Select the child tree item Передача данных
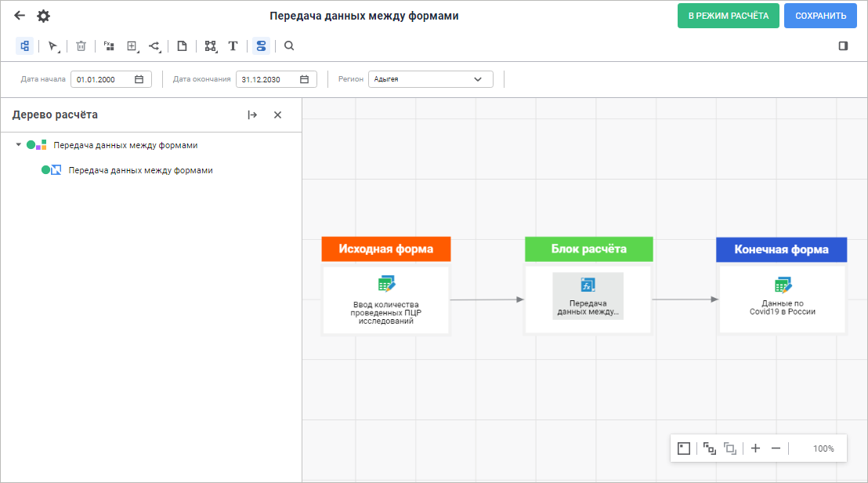The image size is (868, 483). pos(140,170)
